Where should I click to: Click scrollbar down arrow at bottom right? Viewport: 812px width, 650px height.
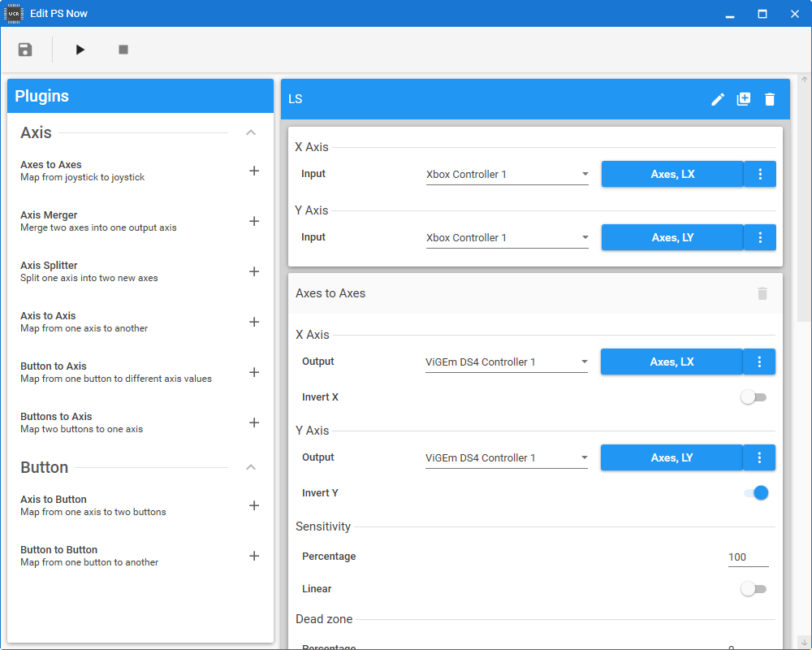804,642
